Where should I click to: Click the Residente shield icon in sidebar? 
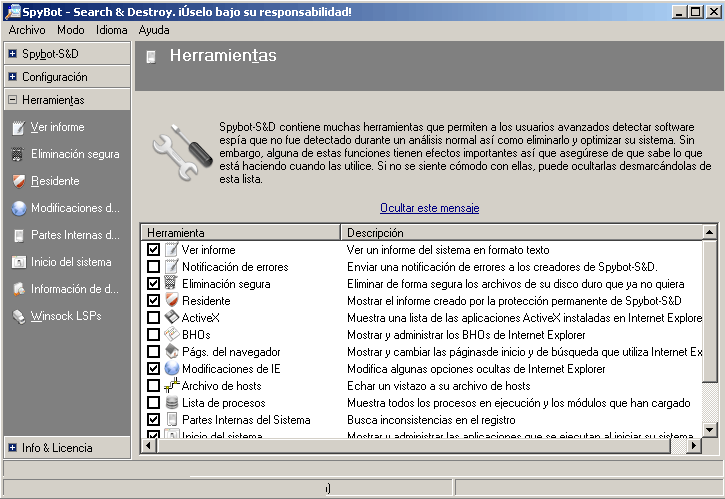coord(18,182)
